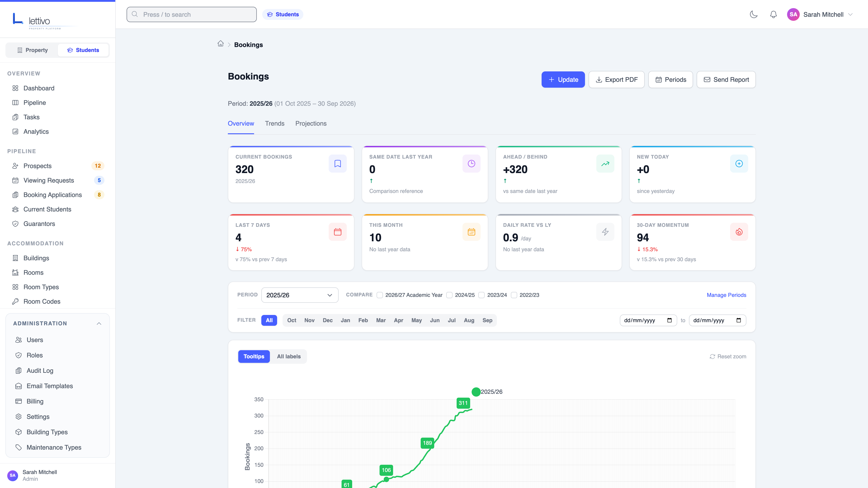868x488 pixels.
Task: Click the flame icon on 30-Day Momentum card
Action: pos(739,232)
